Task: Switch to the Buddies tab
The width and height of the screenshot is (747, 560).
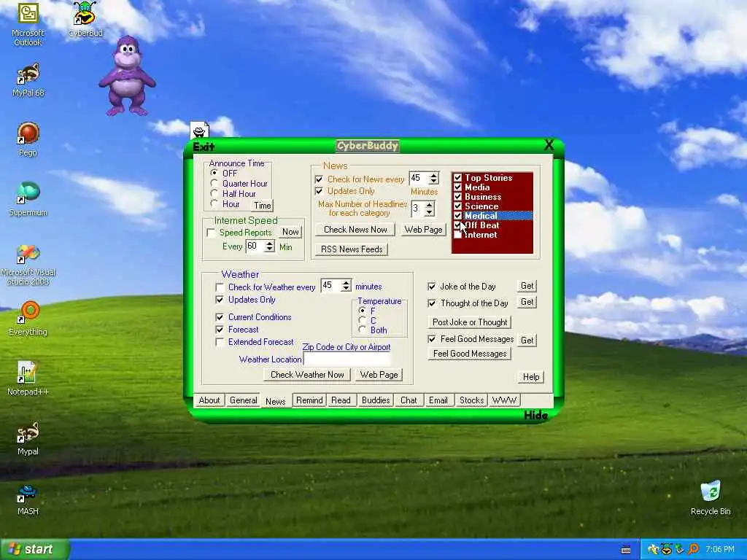Action: click(376, 400)
